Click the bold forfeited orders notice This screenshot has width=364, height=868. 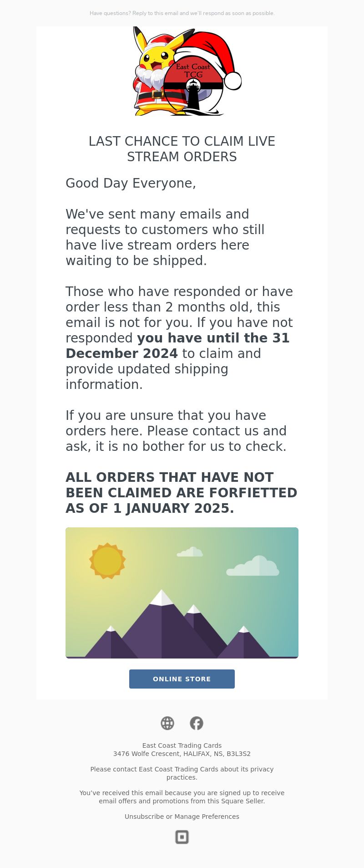(182, 493)
